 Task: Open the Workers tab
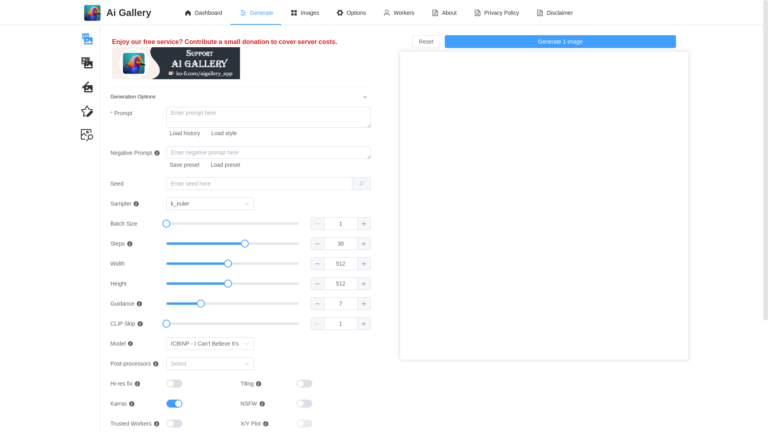[x=398, y=13]
